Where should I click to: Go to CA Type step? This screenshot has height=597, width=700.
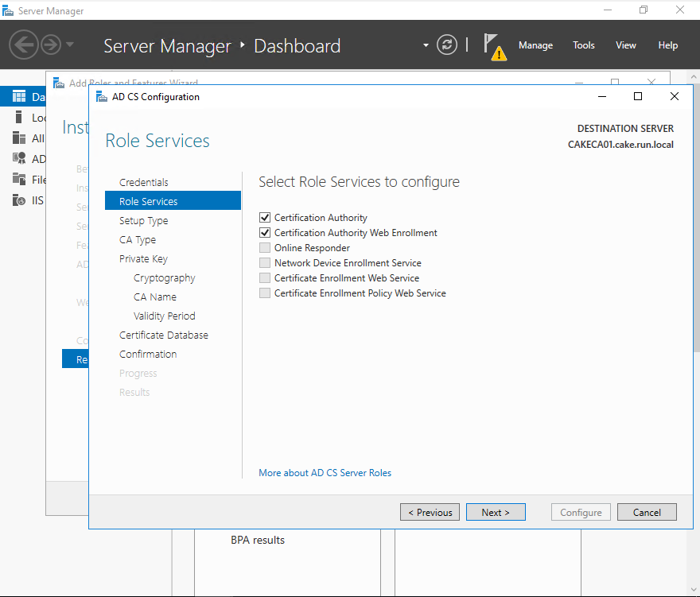click(138, 239)
